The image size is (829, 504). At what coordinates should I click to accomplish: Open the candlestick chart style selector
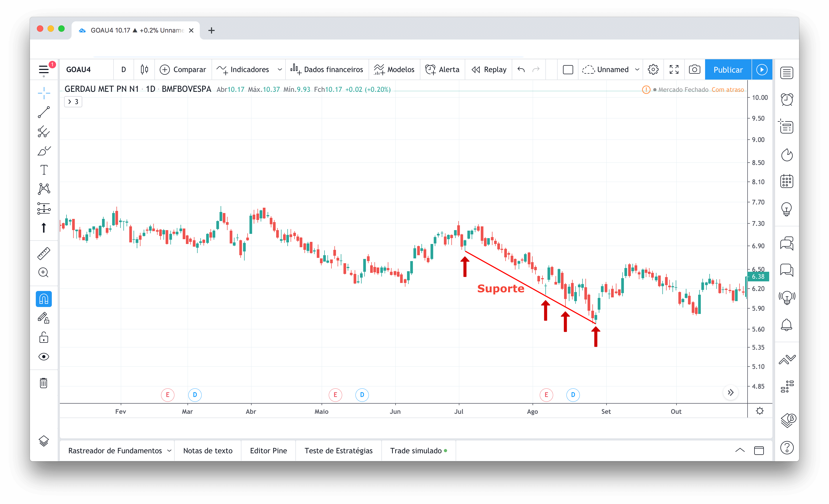point(144,70)
